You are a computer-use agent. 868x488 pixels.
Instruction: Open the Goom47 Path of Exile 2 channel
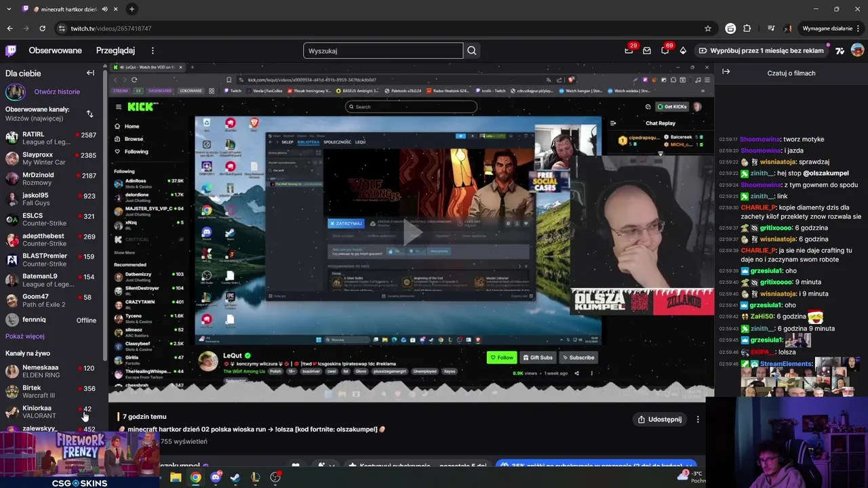(x=51, y=300)
